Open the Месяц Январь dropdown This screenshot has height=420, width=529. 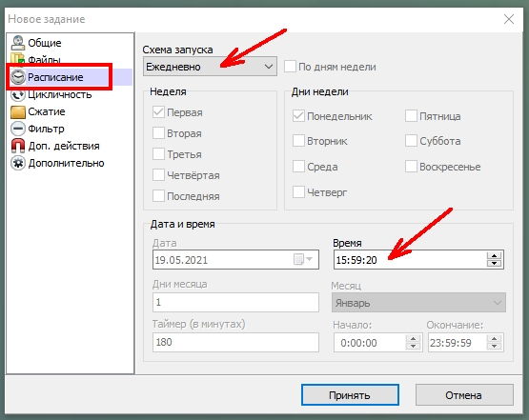coord(418,303)
